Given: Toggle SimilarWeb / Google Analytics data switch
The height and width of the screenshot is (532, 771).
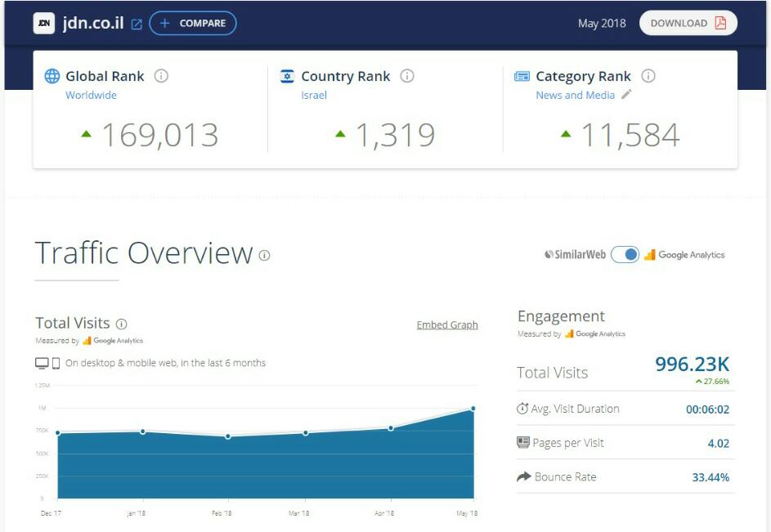Looking at the screenshot, I should click(625, 255).
